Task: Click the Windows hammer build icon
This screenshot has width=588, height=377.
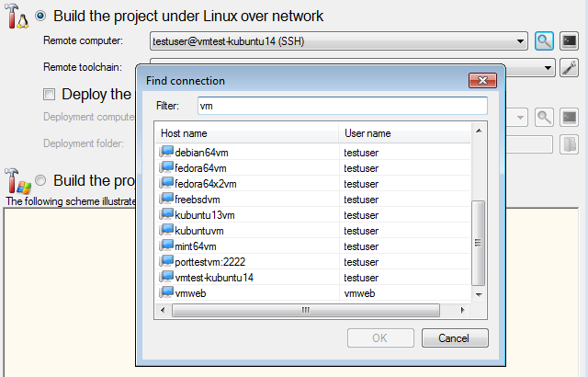Action: tap(17, 180)
